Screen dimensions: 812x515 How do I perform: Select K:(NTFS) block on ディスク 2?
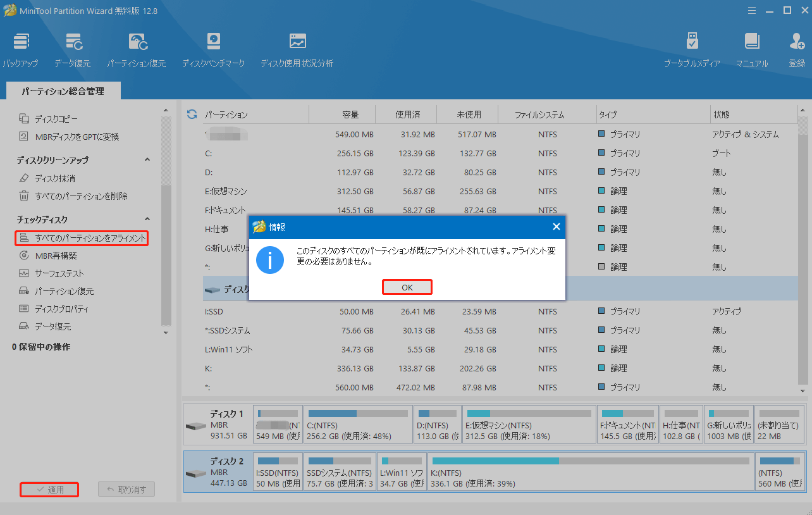click(x=591, y=473)
